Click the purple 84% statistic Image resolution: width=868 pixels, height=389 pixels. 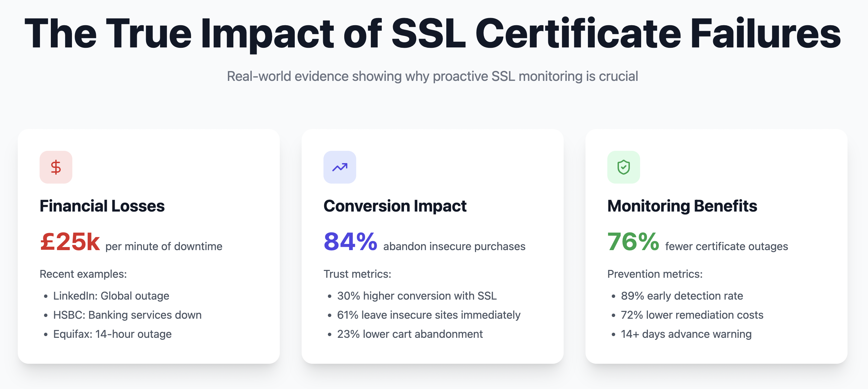[x=350, y=242]
